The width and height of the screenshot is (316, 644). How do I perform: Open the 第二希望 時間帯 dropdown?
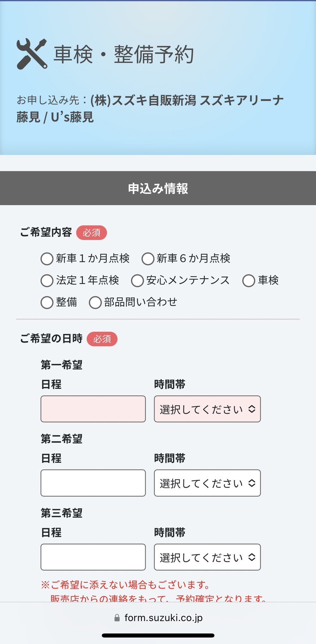[207, 483]
